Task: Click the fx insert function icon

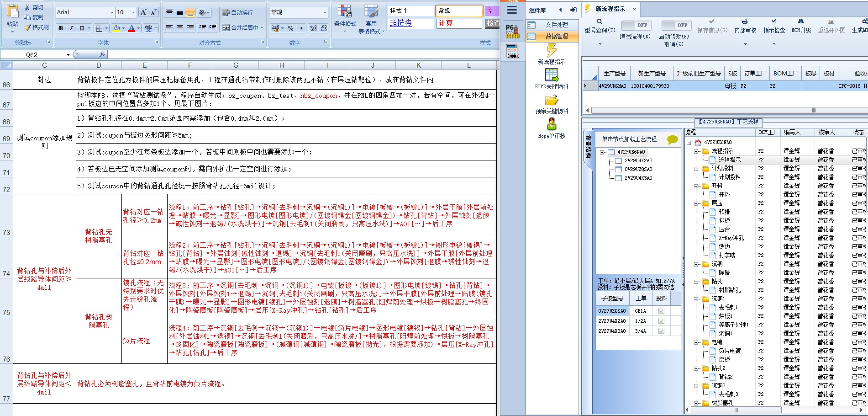Action: coord(102,54)
